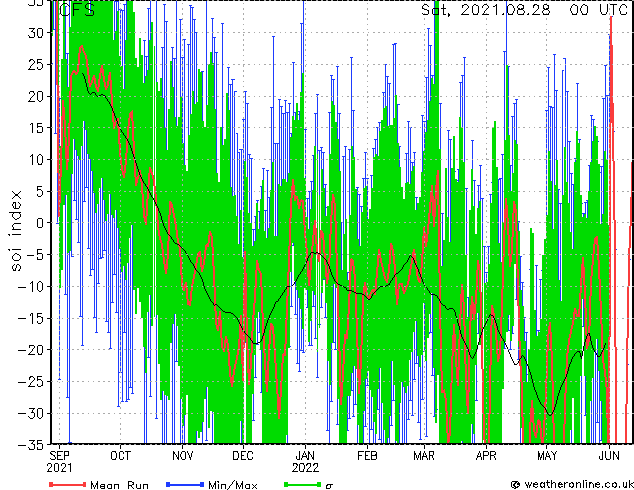This screenshot has width=634, height=490.
Task: Click the -10 y-axis value
Action: pos(31,287)
